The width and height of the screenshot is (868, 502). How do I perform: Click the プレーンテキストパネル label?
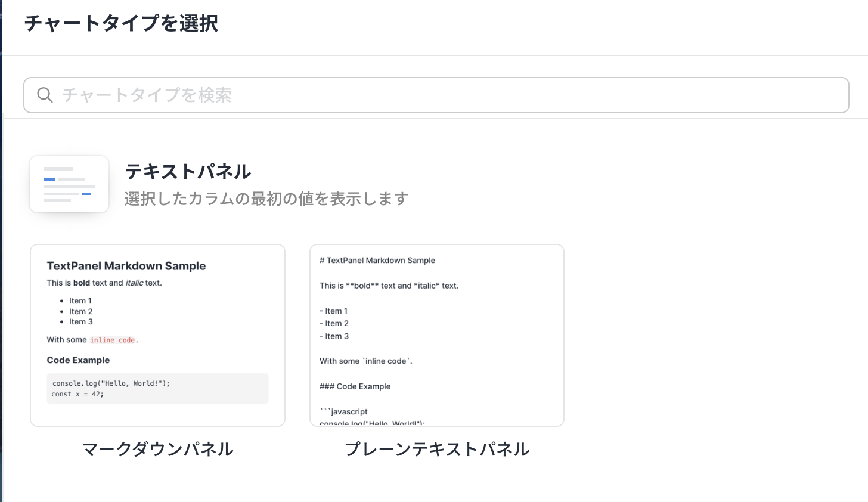437,449
